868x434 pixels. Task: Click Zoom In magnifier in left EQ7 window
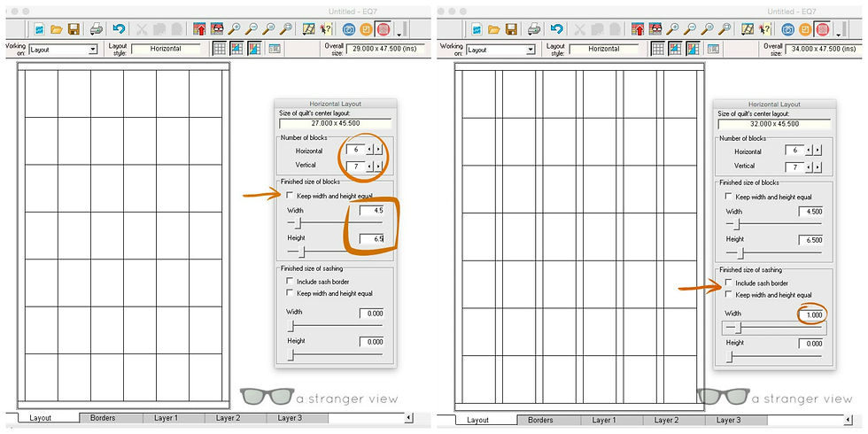(234, 28)
